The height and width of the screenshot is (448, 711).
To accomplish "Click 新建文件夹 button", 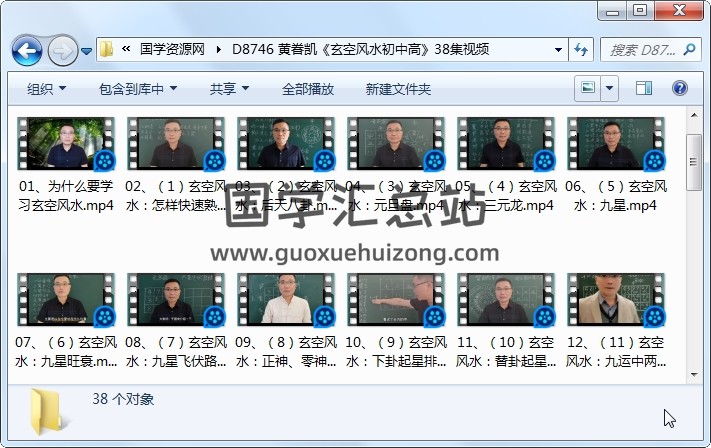I will [398, 89].
